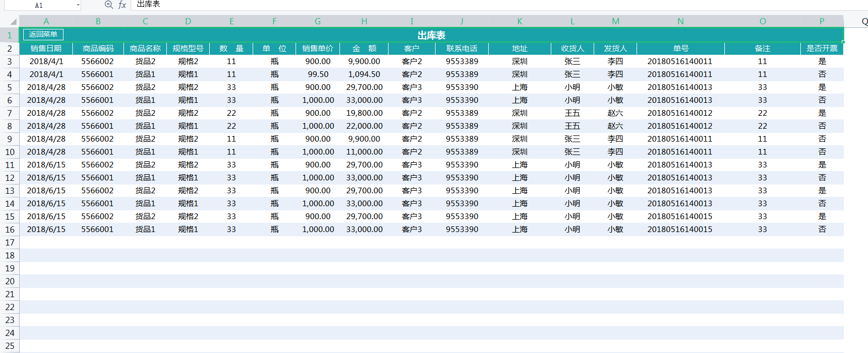Click 李四 in row 9
The height and width of the screenshot is (353, 868).
[x=615, y=139]
